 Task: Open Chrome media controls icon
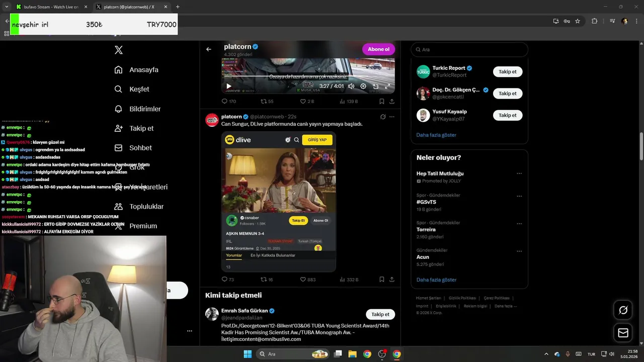[612, 21]
